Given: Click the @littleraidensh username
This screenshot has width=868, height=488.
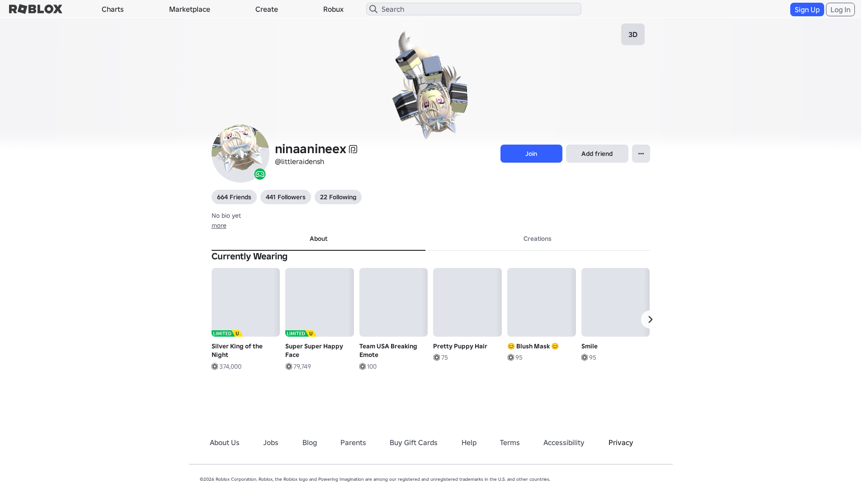Looking at the screenshot, I should coord(299,162).
